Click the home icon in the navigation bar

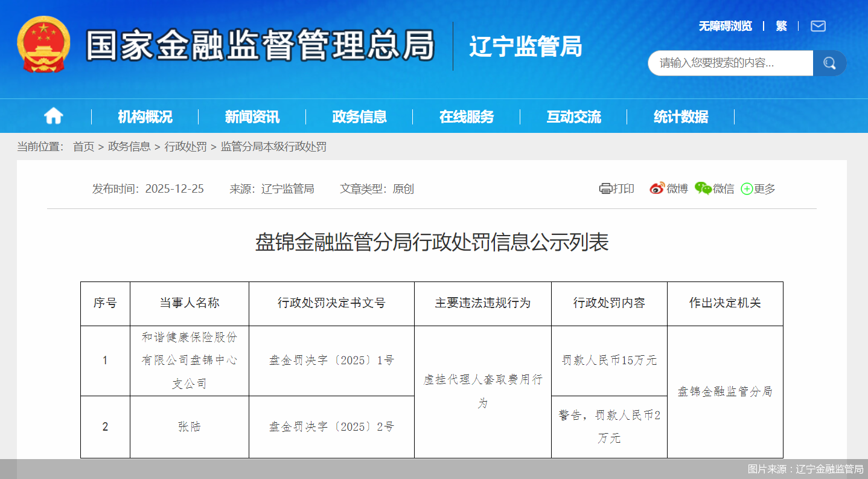coord(53,117)
